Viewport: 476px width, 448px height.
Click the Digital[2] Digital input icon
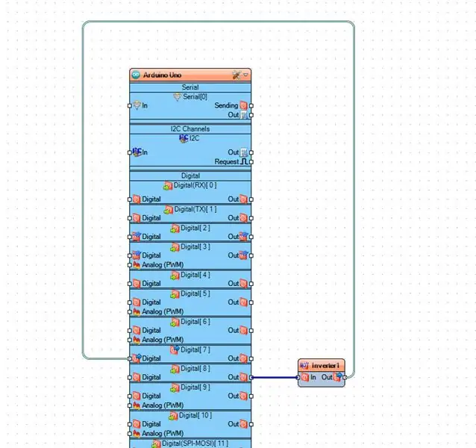coord(137,236)
